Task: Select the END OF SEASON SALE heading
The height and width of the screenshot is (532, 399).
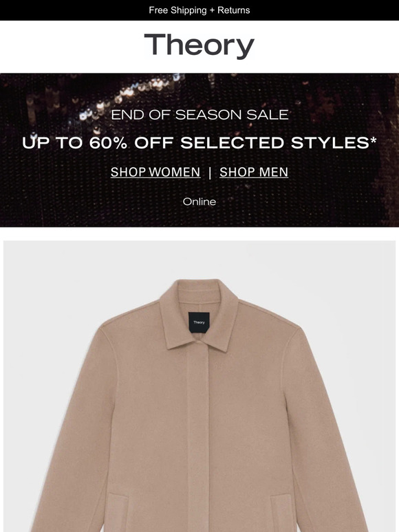Action: pos(199,115)
